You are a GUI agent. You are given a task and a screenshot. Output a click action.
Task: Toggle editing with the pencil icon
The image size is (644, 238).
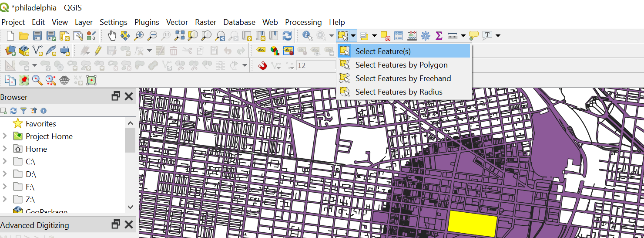point(98,51)
